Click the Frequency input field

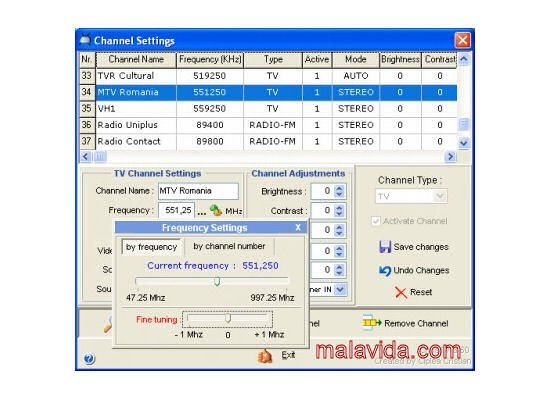coord(176,211)
